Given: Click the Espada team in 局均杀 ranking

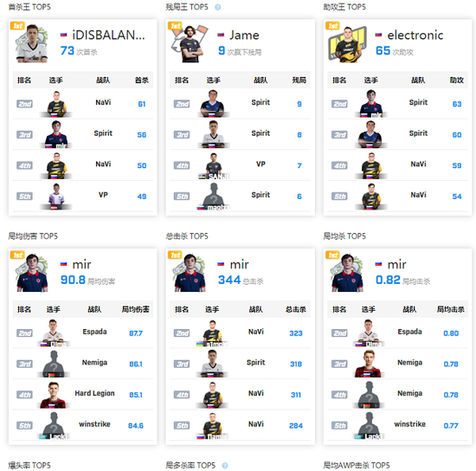Looking at the screenshot, I should (410, 332).
